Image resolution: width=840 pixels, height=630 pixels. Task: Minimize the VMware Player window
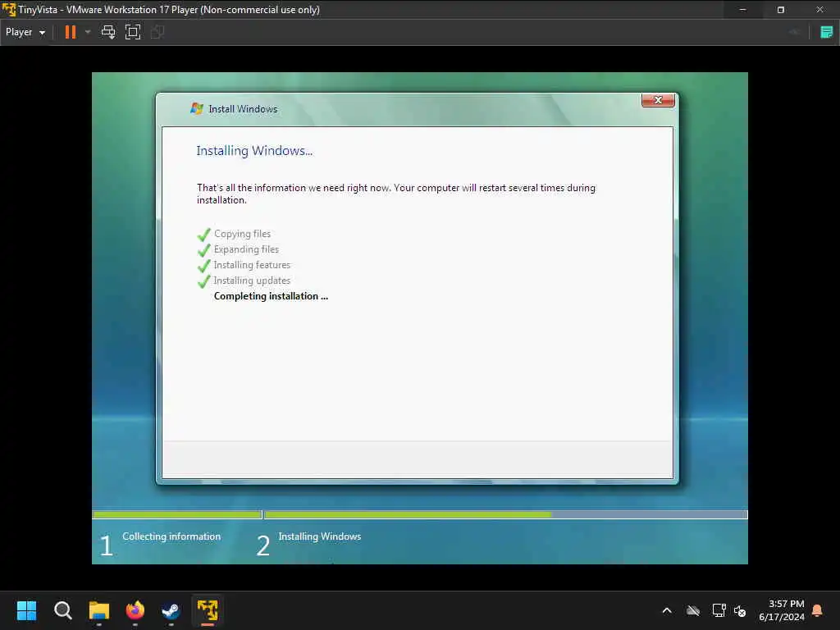click(x=742, y=10)
